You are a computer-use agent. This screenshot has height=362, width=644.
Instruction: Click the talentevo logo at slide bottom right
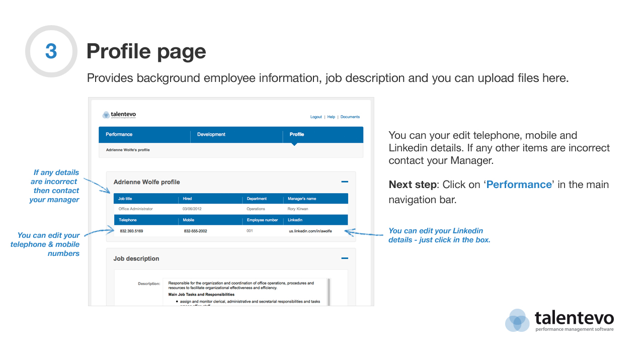click(x=559, y=320)
